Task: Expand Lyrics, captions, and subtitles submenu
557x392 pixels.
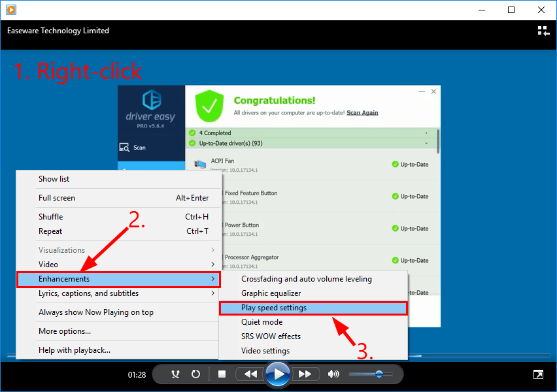Action: tap(118, 293)
